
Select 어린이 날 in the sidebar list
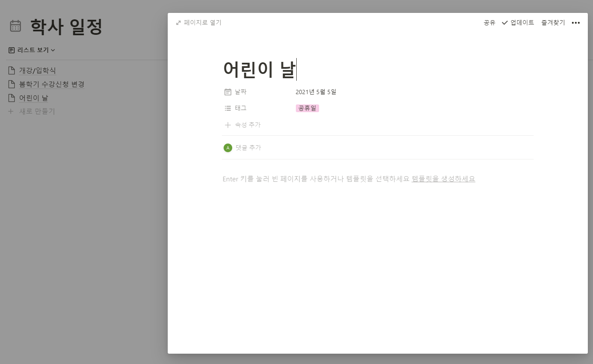point(34,98)
